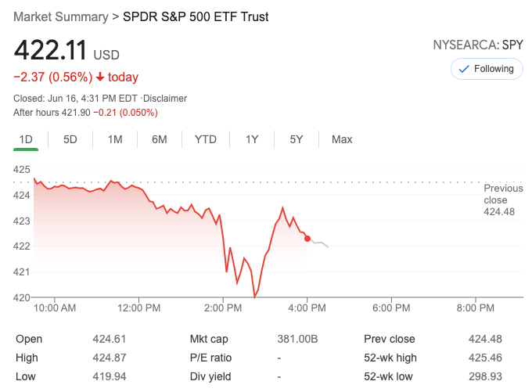The image size is (532, 392).
Task: Click the red closing price dot on chart
Action: (x=307, y=239)
